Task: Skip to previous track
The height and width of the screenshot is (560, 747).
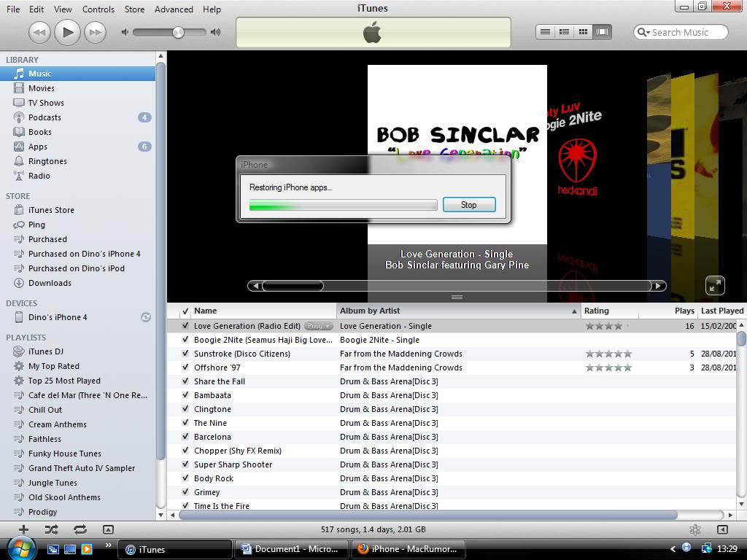Action: (39, 32)
